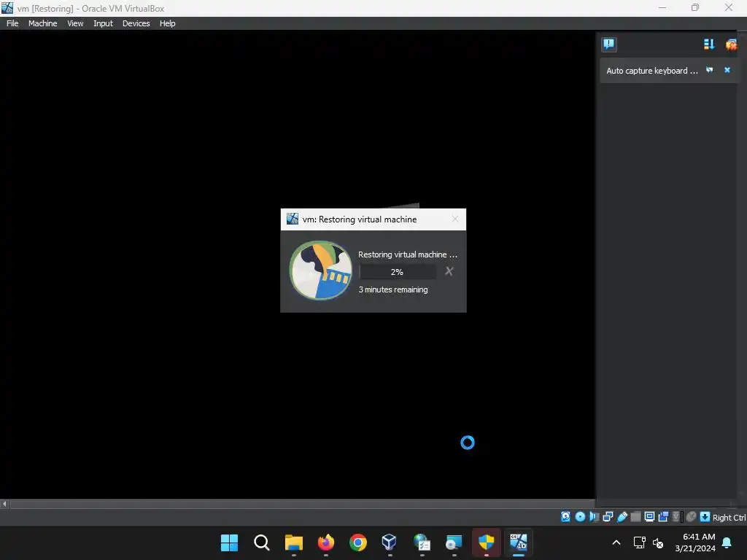Cancel the restoring progress with the X button

point(449,271)
